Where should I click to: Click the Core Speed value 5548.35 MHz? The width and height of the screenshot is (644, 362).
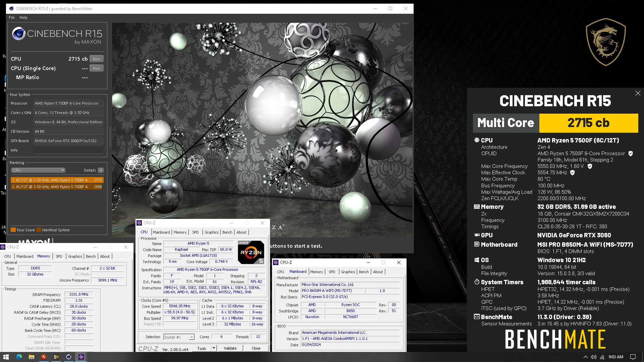coord(180,306)
